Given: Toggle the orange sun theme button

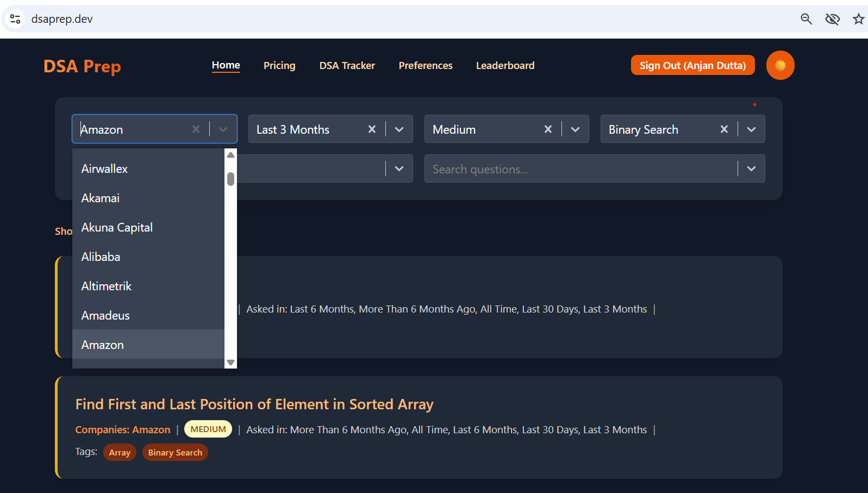Looking at the screenshot, I should [x=780, y=65].
